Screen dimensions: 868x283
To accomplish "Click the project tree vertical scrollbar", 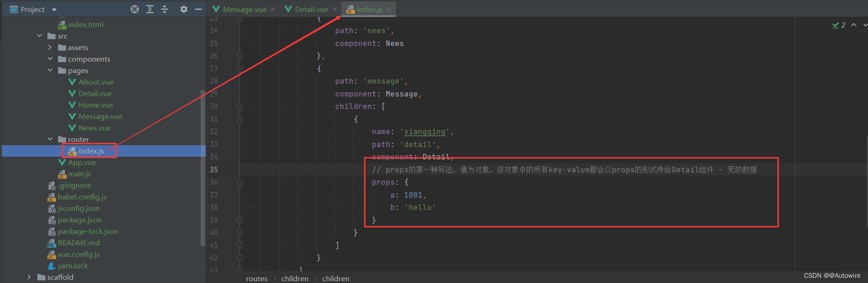I will (203, 168).
